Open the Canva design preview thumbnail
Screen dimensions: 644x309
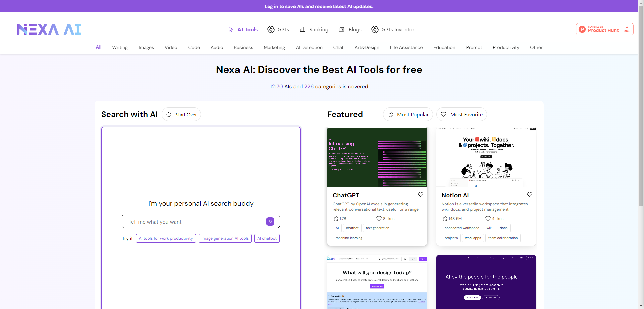(377, 282)
